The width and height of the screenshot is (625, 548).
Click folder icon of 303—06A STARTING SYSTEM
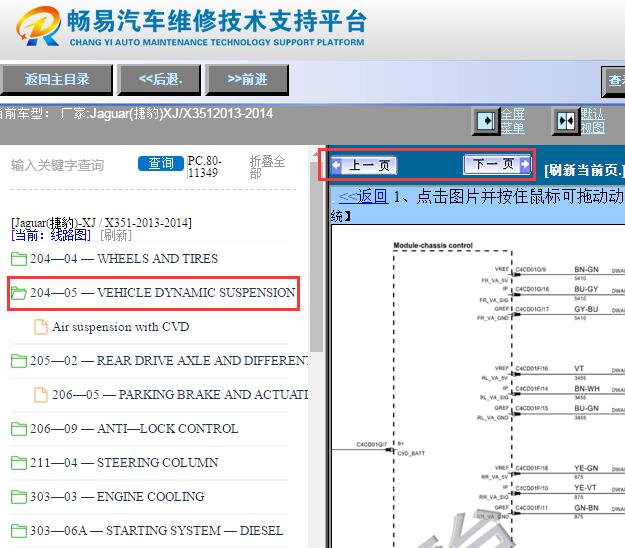click(x=19, y=531)
